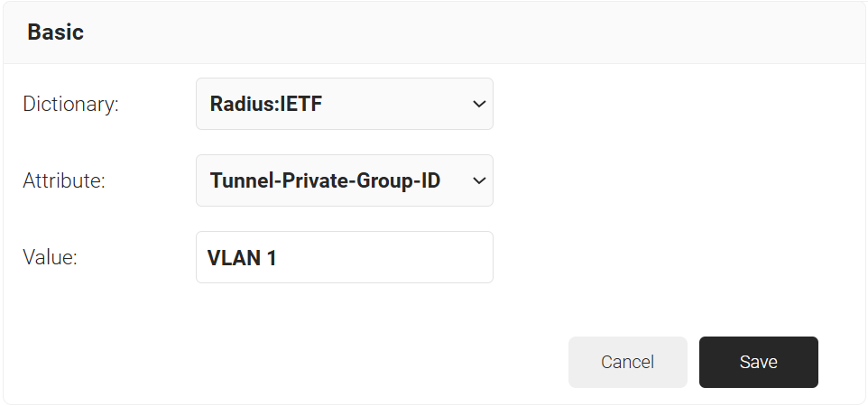This screenshot has width=868, height=406.
Task: Click the chevron arrow on Attribute select
Action: click(478, 180)
